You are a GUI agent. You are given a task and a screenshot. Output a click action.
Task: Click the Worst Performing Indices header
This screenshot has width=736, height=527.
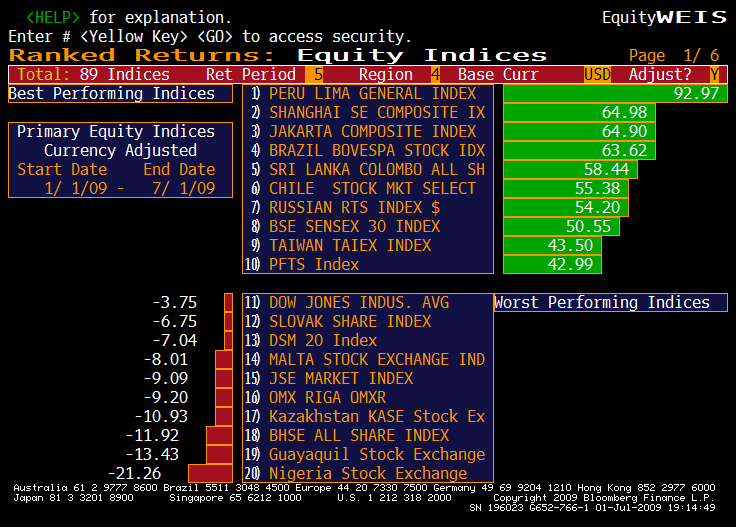pos(611,303)
